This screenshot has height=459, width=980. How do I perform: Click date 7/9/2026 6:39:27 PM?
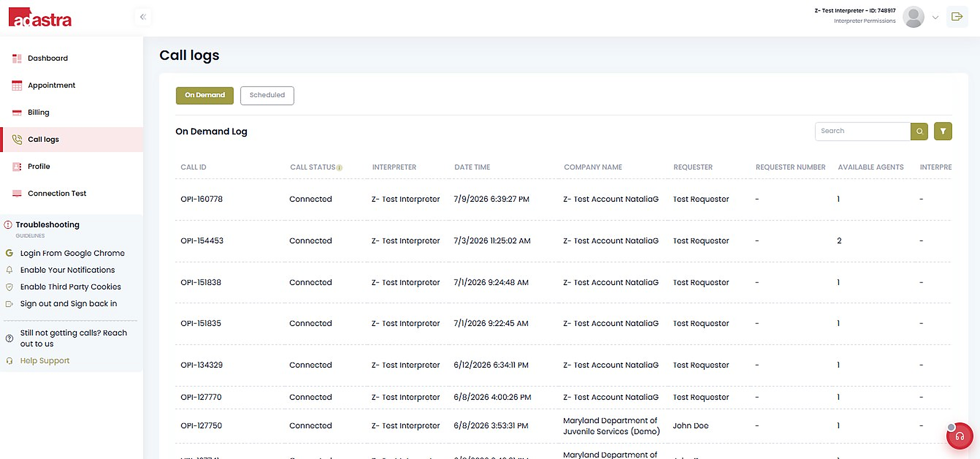tap(491, 199)
